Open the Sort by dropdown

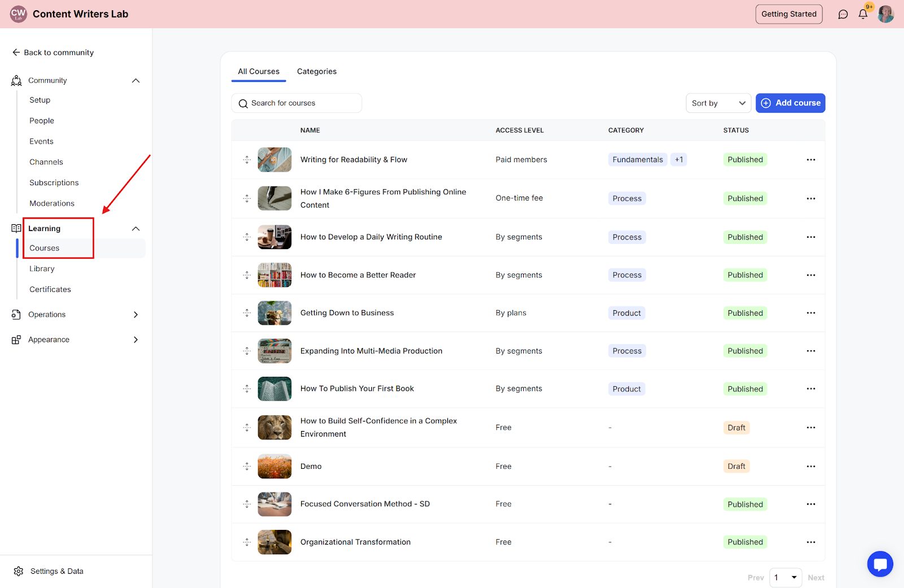[x=718, y=103]
